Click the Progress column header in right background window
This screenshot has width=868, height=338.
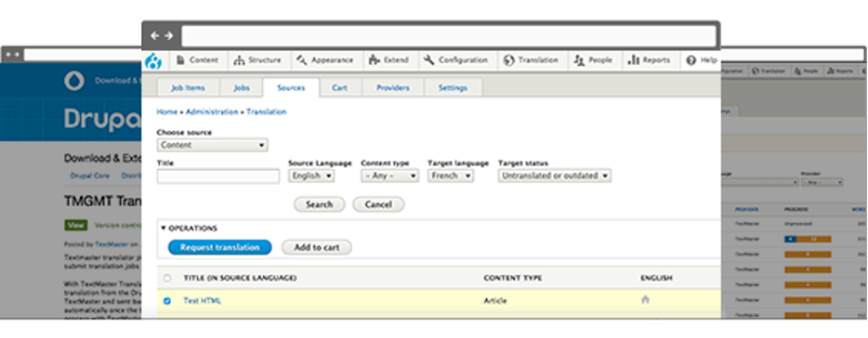tap(796, 210)
